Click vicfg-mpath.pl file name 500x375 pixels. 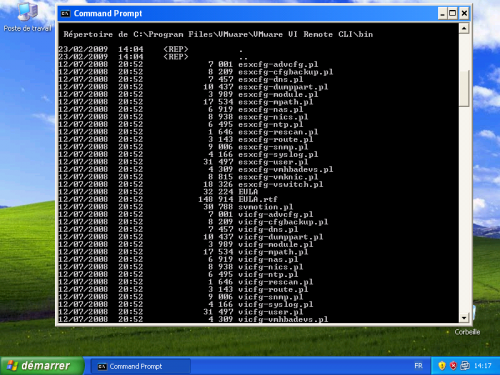click(x=273, y=252)
